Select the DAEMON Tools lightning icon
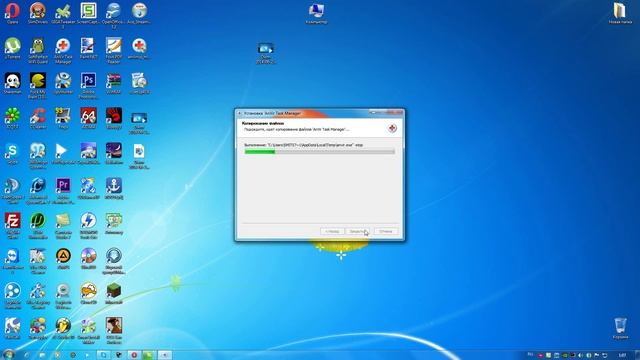 pos(89,226)
